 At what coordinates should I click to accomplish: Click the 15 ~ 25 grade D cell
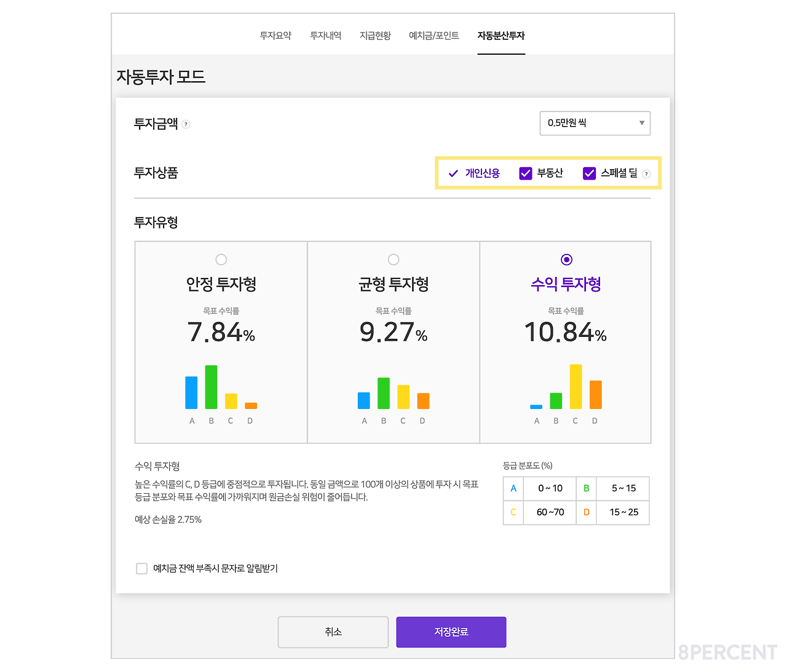623,512
